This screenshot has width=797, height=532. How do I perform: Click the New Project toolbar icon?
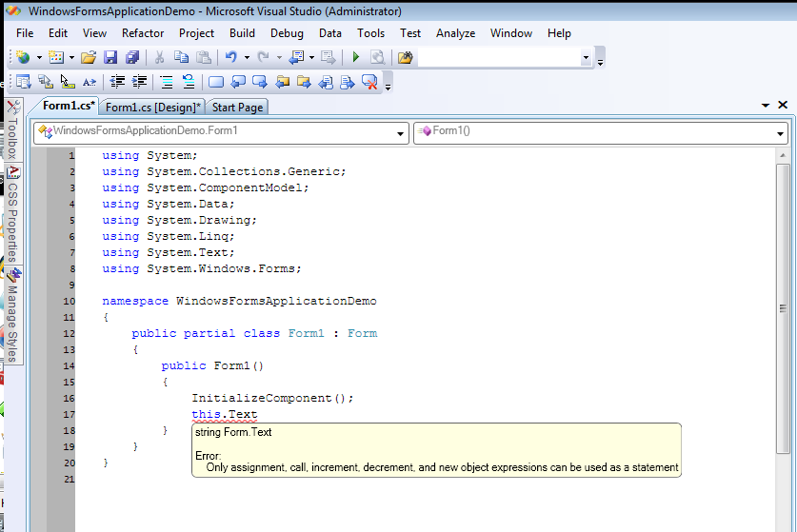pos(23,57)
